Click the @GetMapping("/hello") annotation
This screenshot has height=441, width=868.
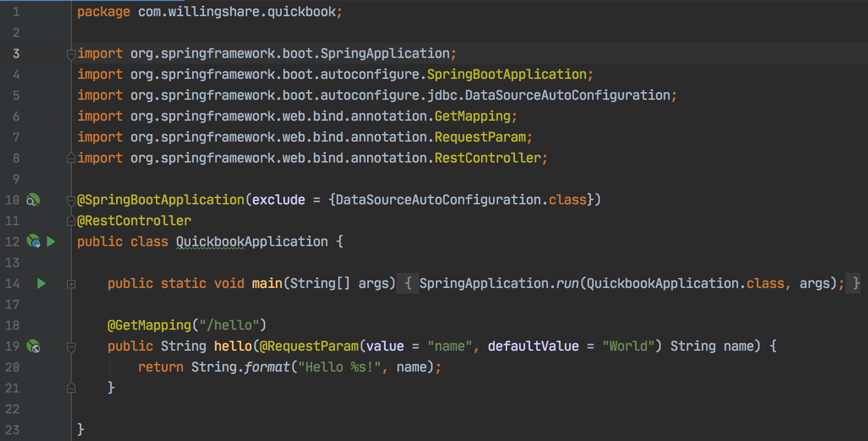pyautogui.click(x=185, y=325)
